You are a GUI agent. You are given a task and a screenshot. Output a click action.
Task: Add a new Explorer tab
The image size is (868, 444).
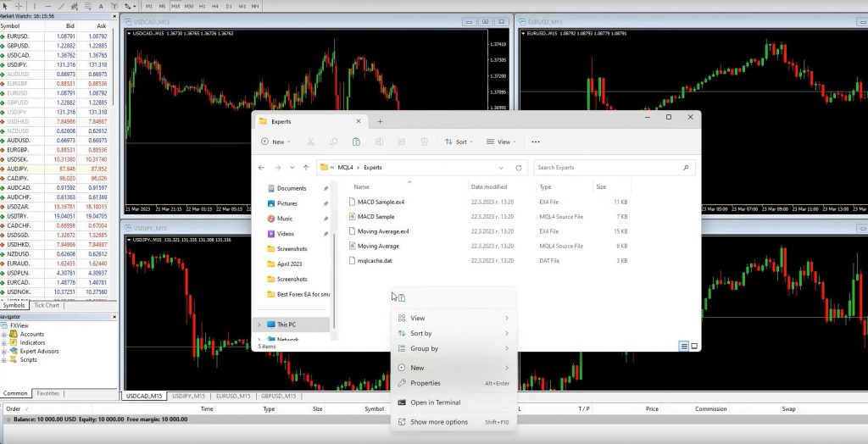click(380, 121)
